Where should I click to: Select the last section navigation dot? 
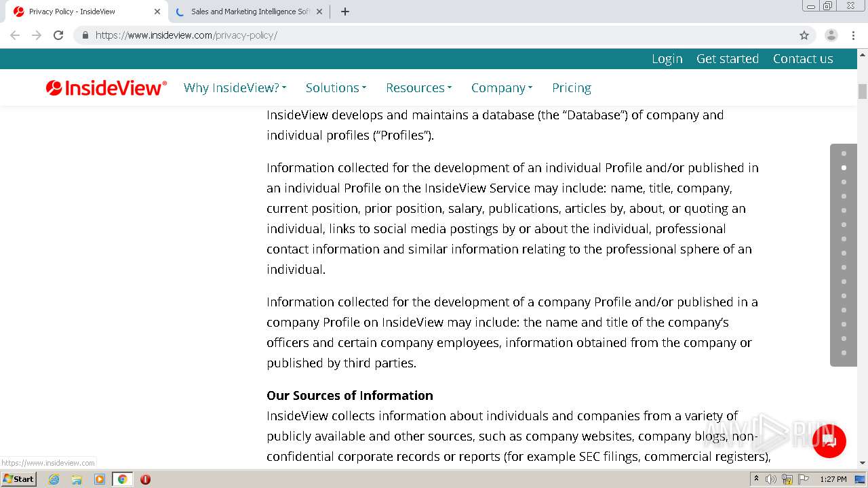[844, 352]
